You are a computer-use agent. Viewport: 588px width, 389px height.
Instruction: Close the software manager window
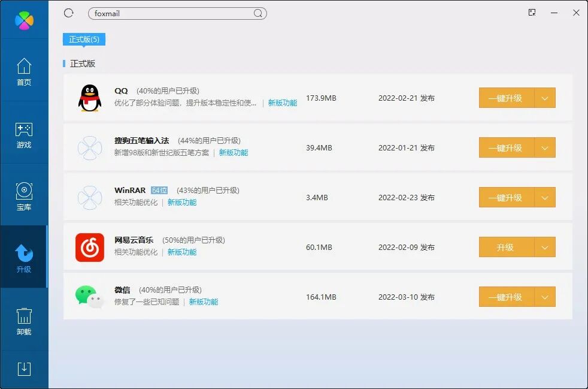[x=577, y=13]
